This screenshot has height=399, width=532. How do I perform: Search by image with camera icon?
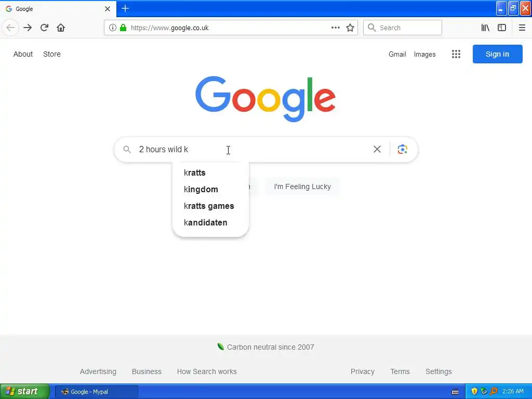pyautogui.click(x=403, y=149)
